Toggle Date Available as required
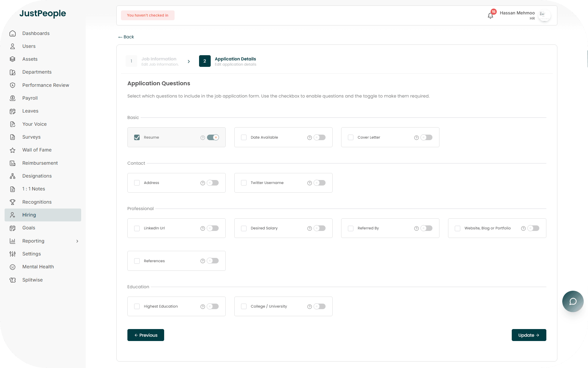 319,137
